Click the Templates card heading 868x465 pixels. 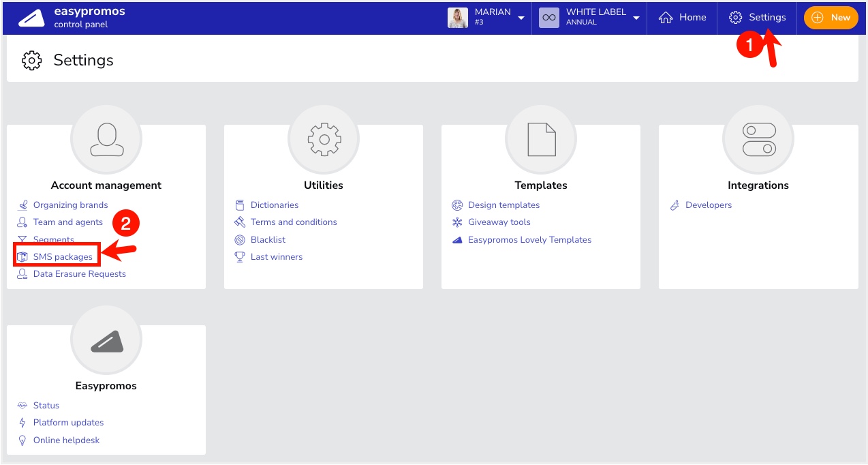pos(541,185)
